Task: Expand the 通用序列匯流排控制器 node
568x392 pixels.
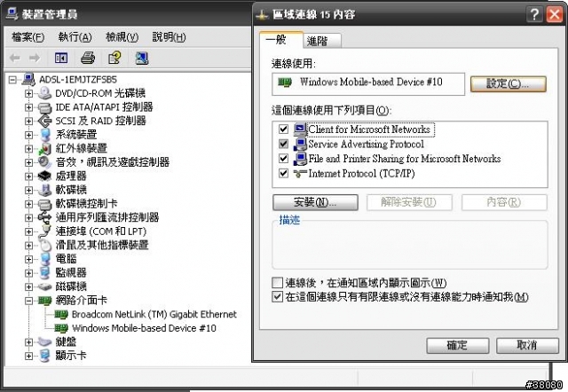Action: (28, 217)
